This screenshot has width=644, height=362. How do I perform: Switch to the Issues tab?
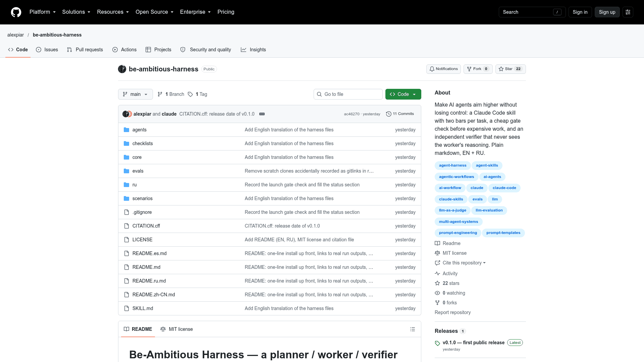click(x=47, y=50)
